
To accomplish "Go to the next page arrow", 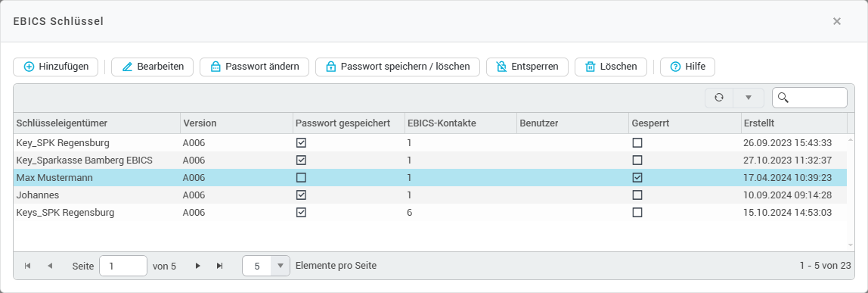I will (x=197, y=266).
